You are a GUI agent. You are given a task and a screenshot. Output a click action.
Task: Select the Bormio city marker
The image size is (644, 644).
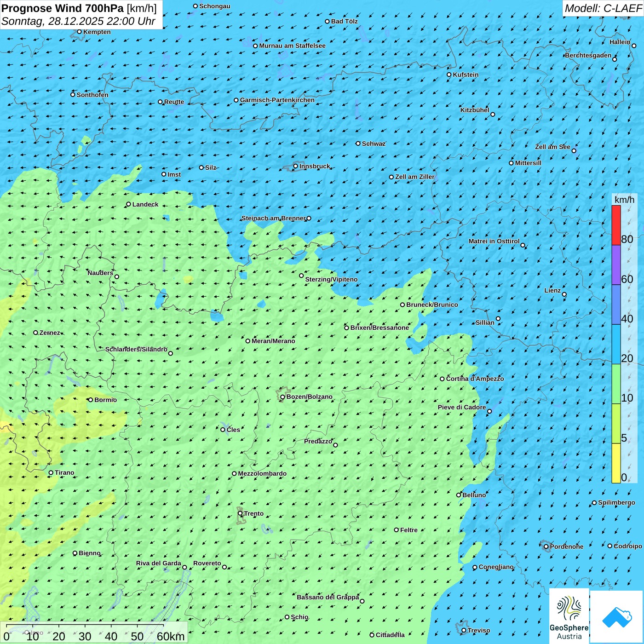(91, 400)
